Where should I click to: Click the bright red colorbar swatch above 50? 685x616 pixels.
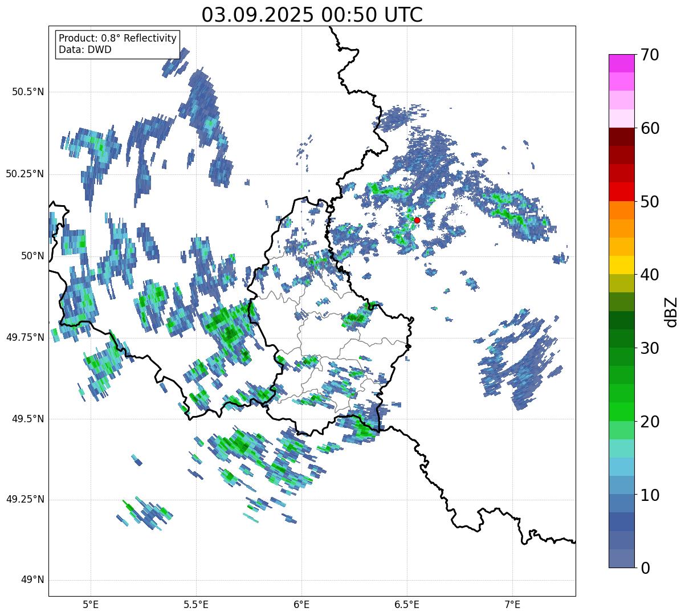click(621, 191)
